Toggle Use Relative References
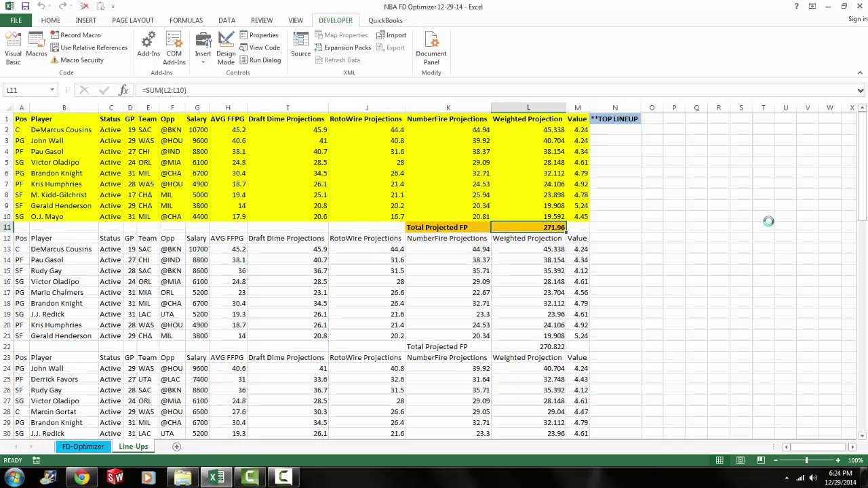 [x=89, y=47]
